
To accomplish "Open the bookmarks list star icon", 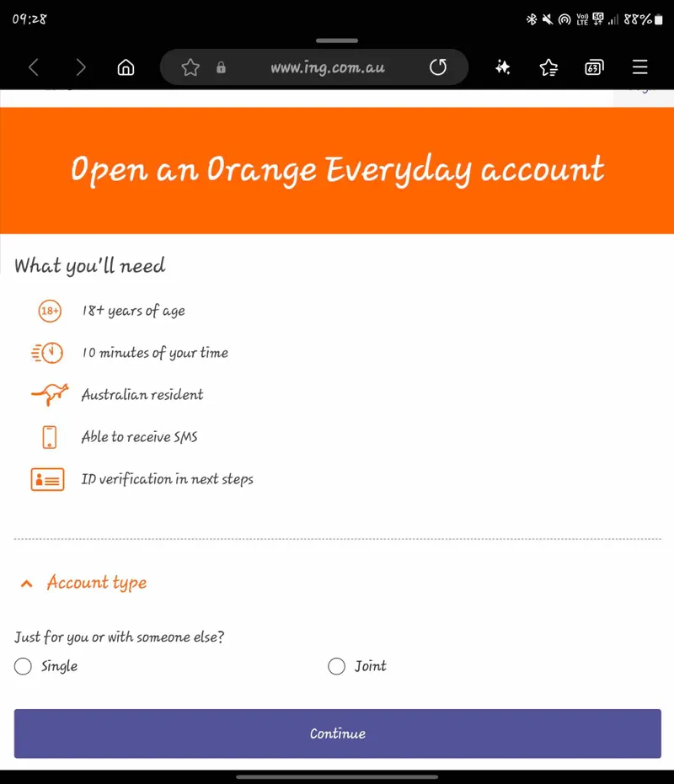I will 548,67.
